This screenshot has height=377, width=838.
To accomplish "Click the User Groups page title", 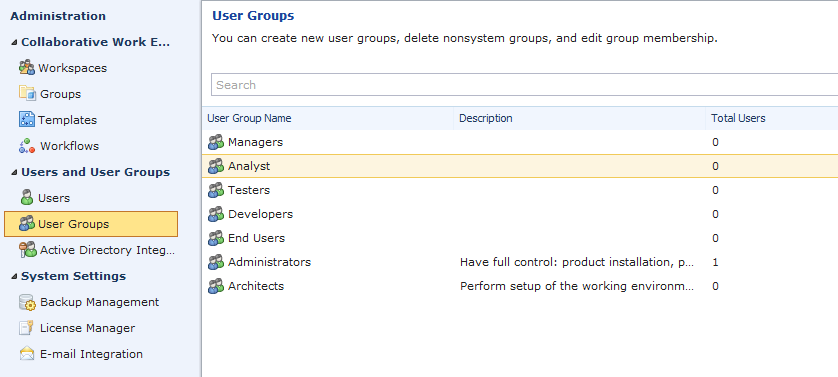I will 253,16.
